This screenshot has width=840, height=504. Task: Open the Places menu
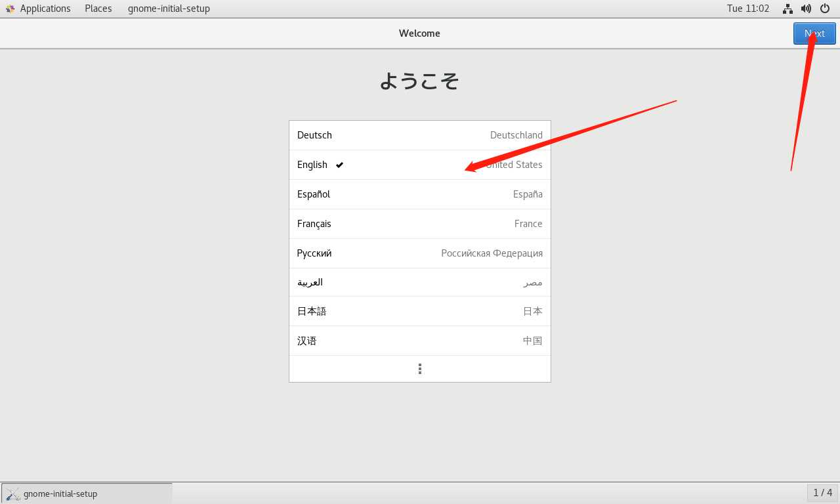98,9
